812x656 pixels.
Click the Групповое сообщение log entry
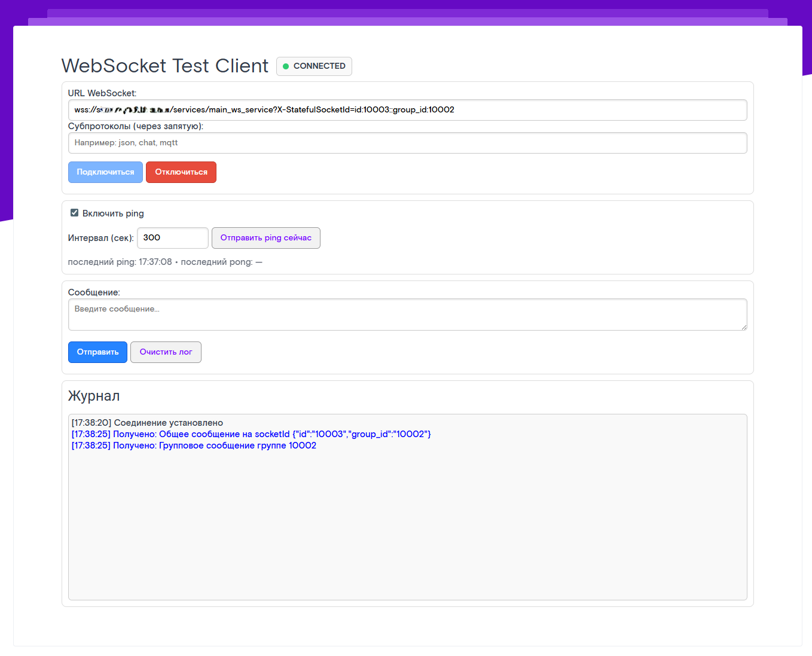[194, 446]
